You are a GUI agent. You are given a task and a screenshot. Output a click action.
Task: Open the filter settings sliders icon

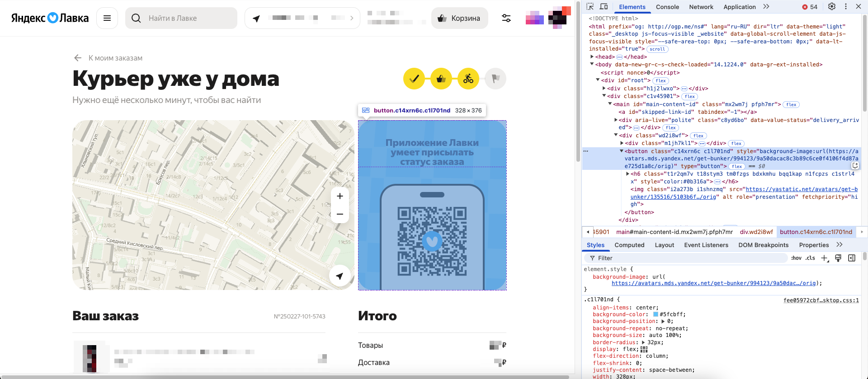506,18
